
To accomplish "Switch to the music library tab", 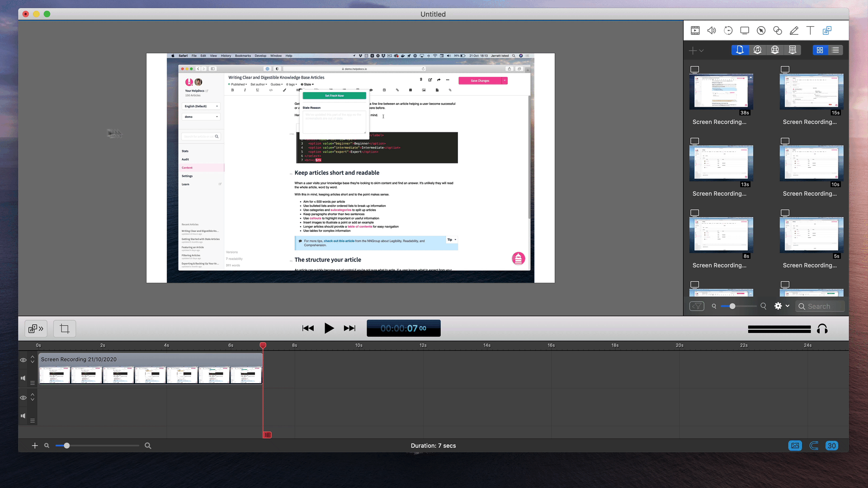I will click(x=757, y=50).
